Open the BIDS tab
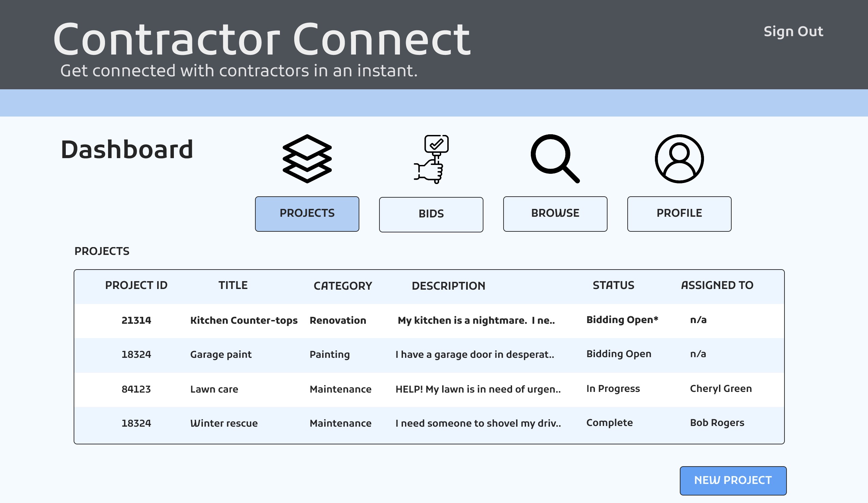Screen dimensions: 868x503 point(431,214)
